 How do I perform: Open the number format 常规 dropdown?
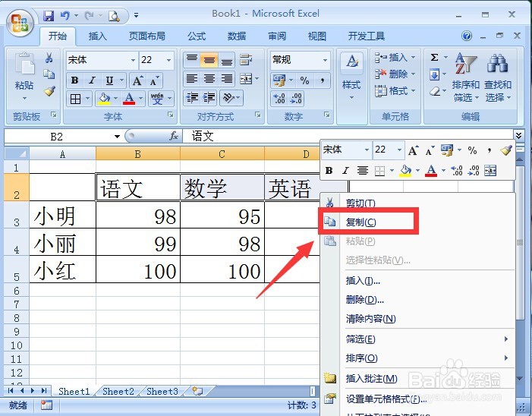(x=325, y=60)
